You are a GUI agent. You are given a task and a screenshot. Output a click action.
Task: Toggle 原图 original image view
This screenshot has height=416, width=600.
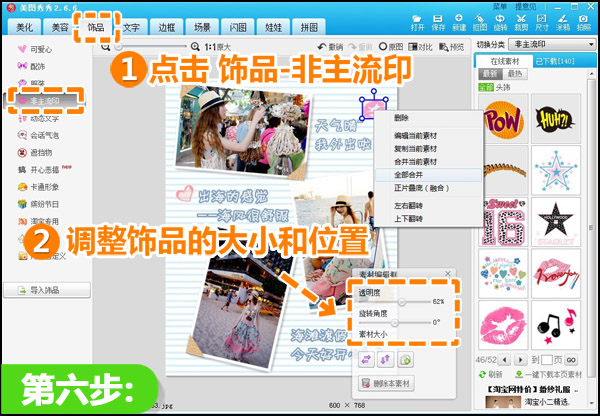point(393,47)
